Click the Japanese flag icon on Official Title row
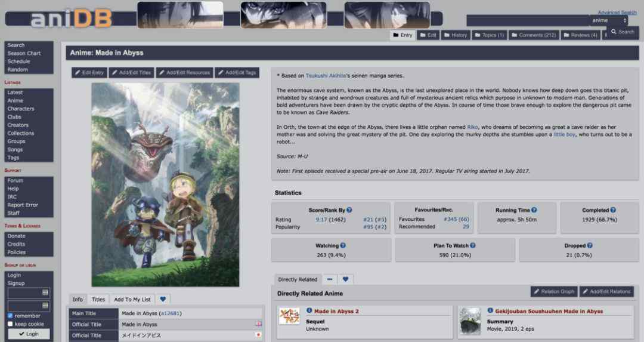This screenshot has height=342, width=644. [258, 335]
